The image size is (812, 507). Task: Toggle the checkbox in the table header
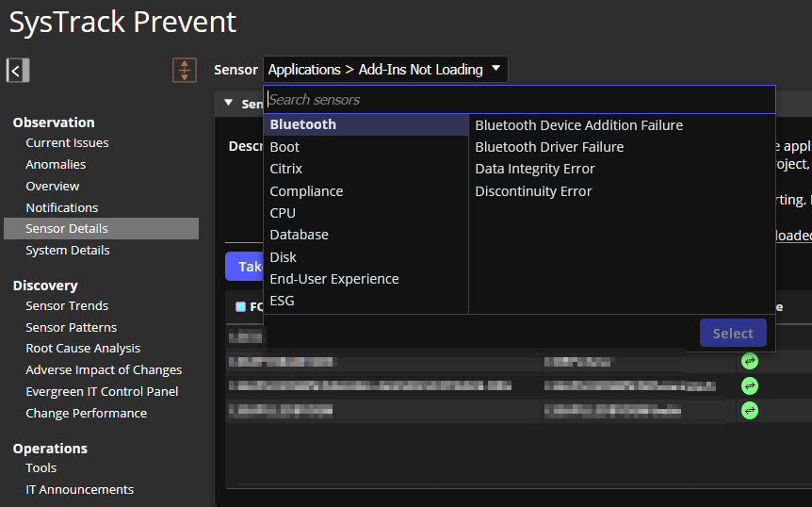240,307
